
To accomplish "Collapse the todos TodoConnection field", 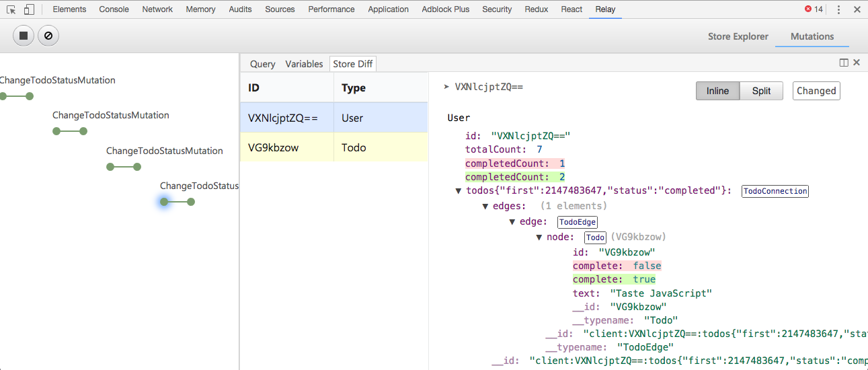I will click(x=459, y=191).
